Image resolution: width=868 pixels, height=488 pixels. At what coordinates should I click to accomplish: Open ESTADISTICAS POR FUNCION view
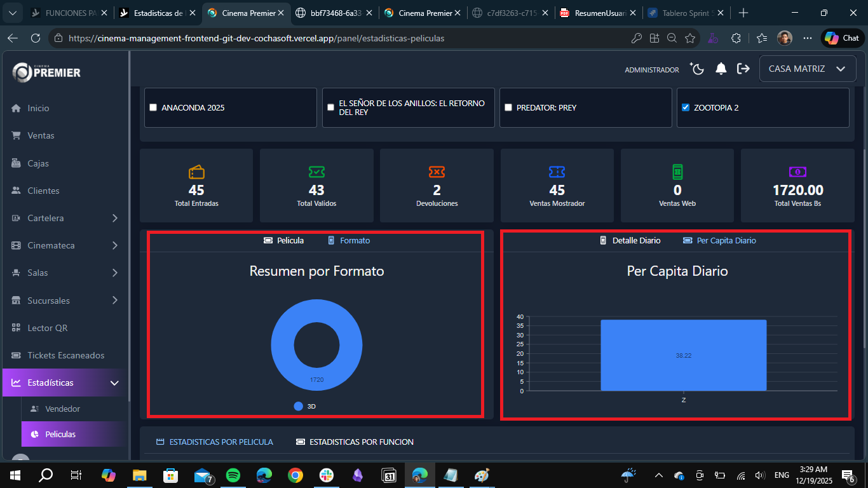[355, 442]
